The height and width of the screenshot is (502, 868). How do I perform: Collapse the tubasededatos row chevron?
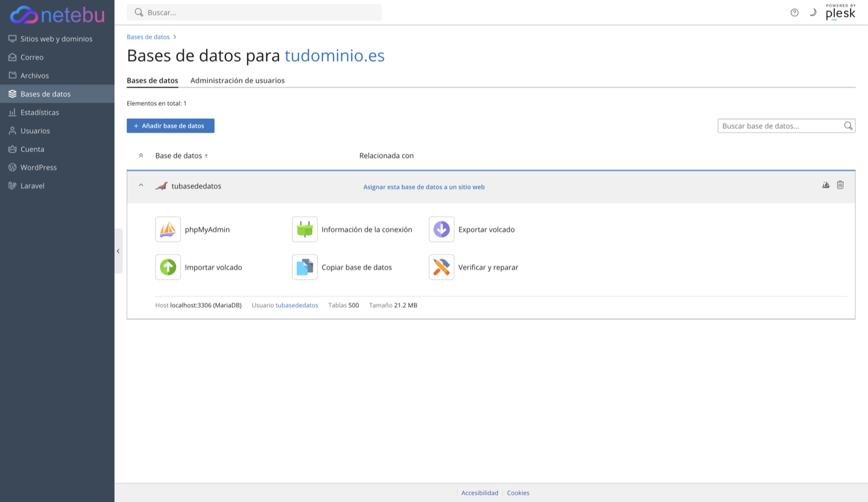point(141,185)
